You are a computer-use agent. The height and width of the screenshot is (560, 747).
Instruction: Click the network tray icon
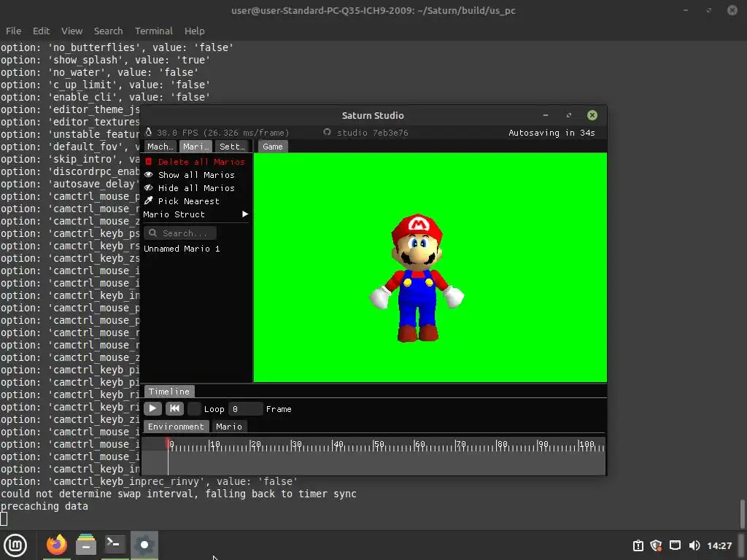coord(675,545)
